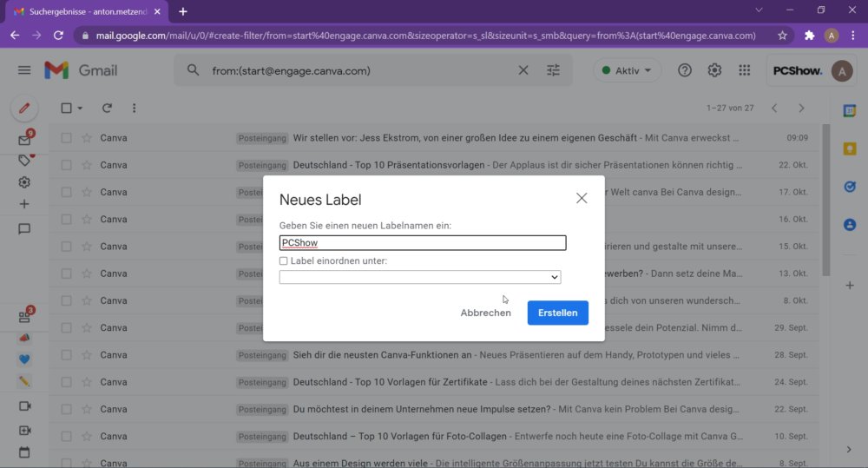
Task: Open Gmail settings gear in header
Action: pos(714,70)
